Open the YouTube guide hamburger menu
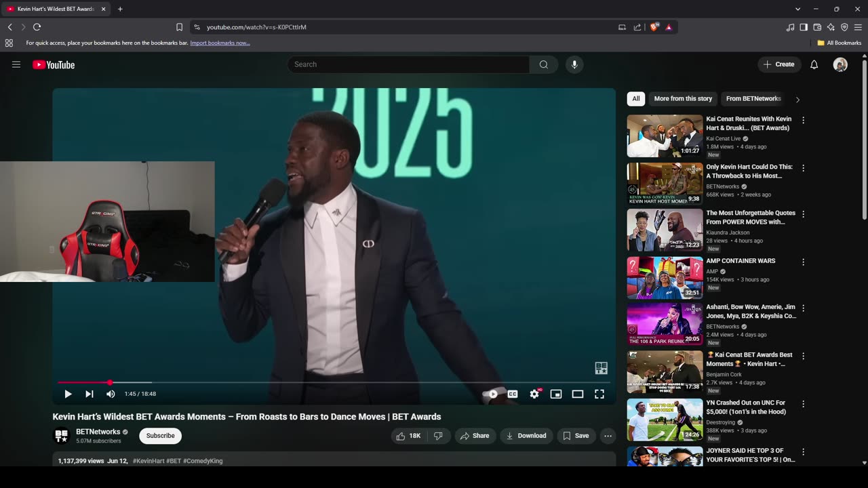Viewport: 868px width, 488px height. tap(16, 64)
